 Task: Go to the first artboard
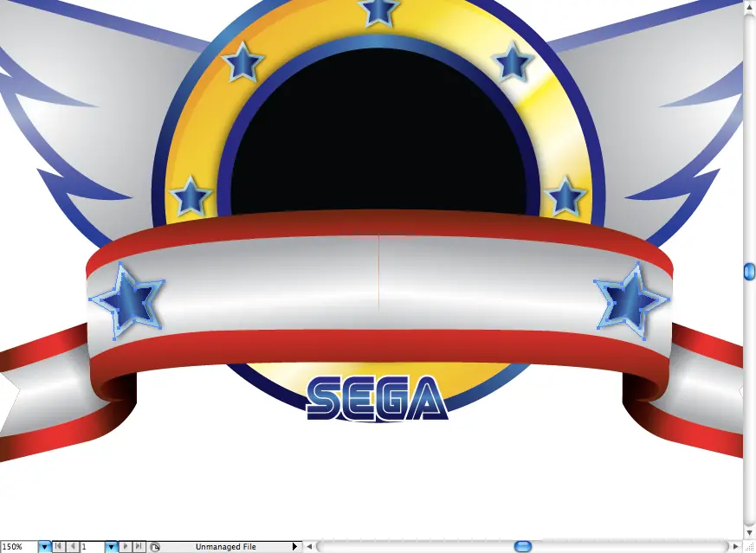coord(58,546)
